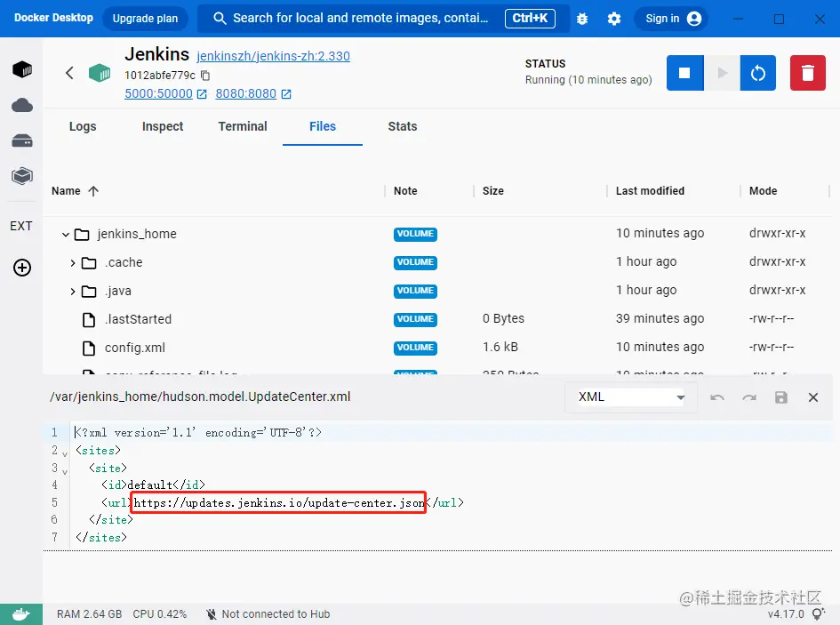Image resolution: width=840 pixels, height=625 pixels.
Task: Click the Mode column header
Action: [x=763, y=191]
